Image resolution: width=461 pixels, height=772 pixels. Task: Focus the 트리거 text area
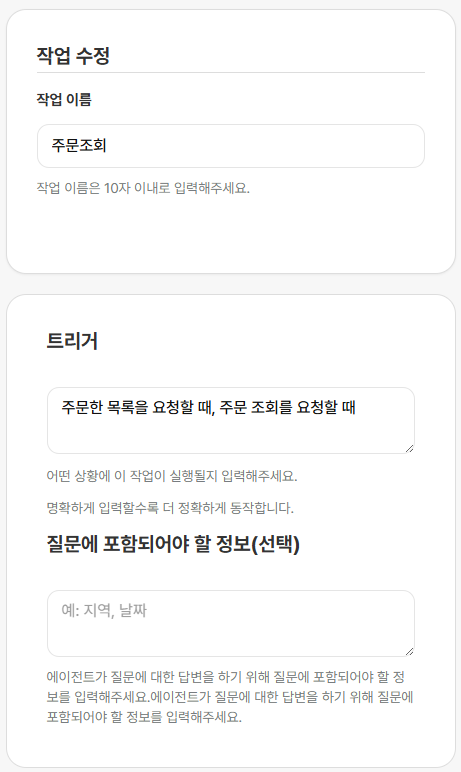click(230, 420)
